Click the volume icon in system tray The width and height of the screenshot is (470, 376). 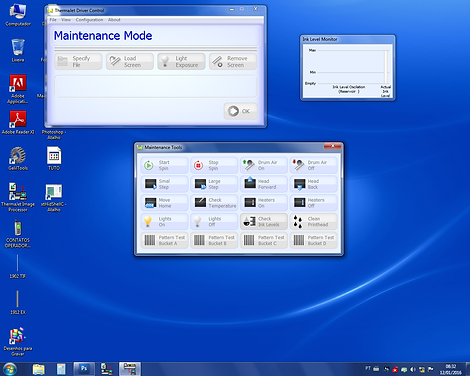(413, 369)
